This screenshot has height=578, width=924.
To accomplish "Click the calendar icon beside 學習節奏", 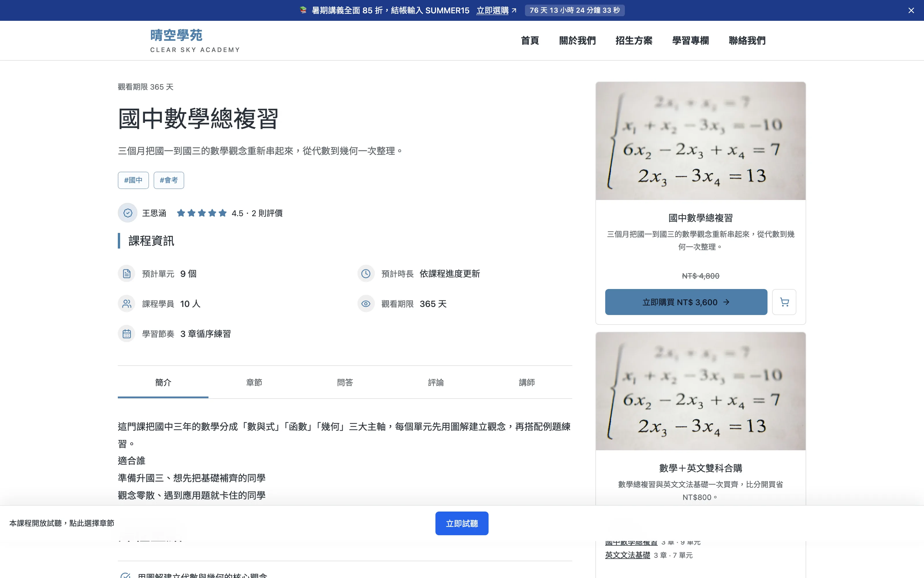I will (127, 334).
